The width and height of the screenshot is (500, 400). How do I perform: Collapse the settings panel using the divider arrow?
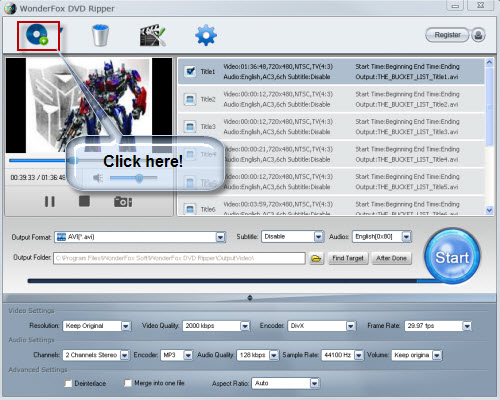pos(250,298)
